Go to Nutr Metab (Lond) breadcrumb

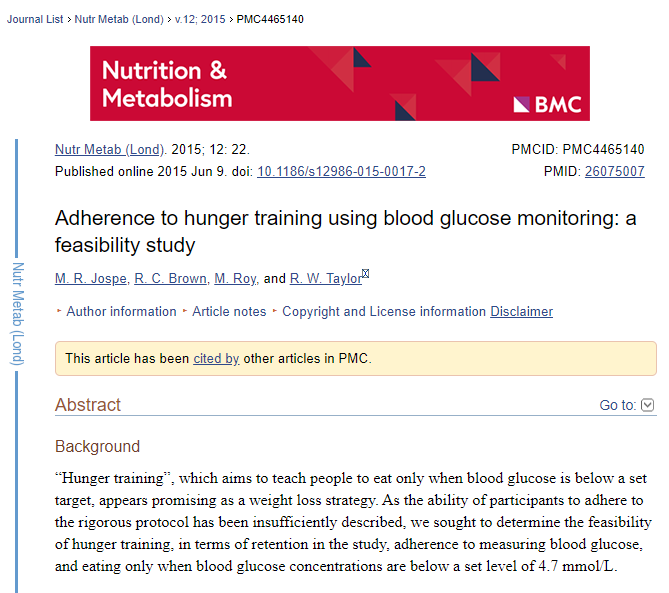pyautogui.click(x=119, y=20)
